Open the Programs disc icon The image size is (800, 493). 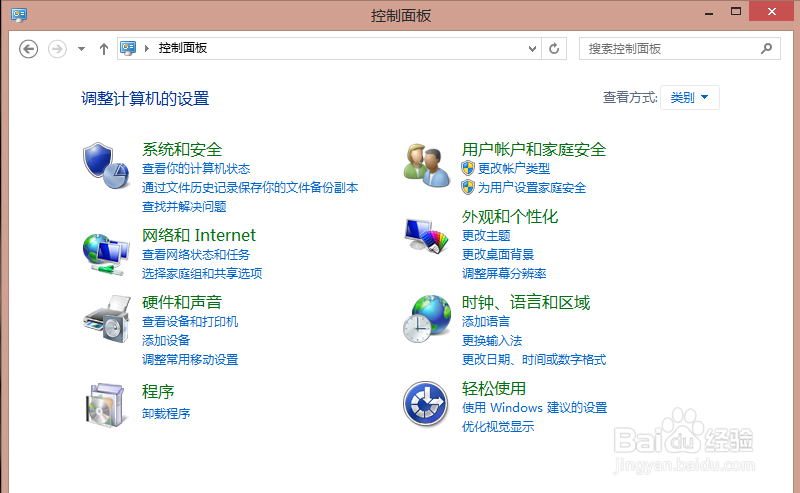[105, 404]
